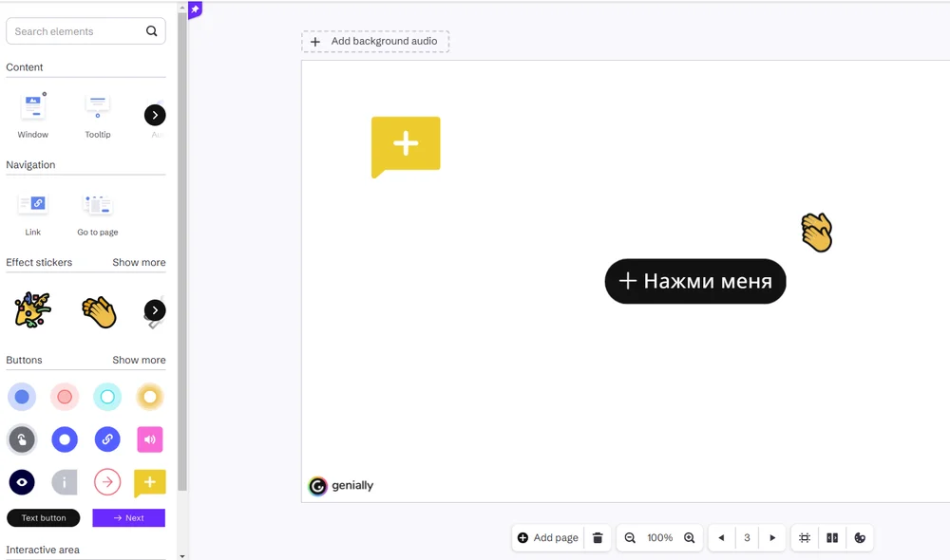Pick the grey unlock padlock button
The width and height of the screenshot is (950, 560).
[x=22, y=439]
